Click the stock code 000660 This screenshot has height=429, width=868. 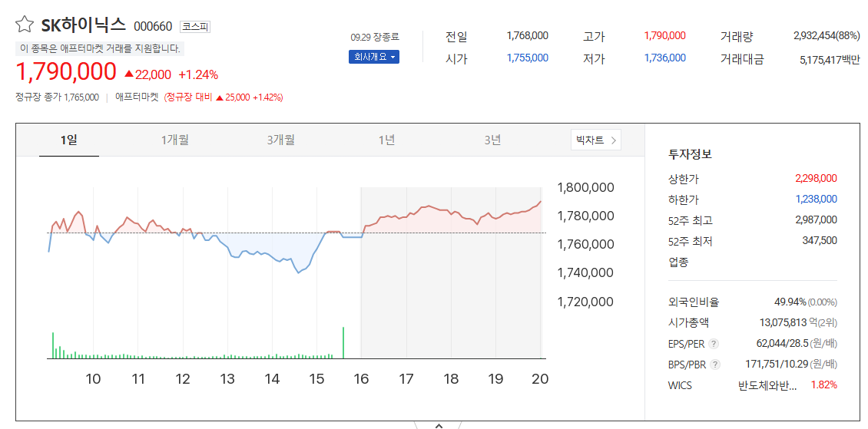(154, 26)
